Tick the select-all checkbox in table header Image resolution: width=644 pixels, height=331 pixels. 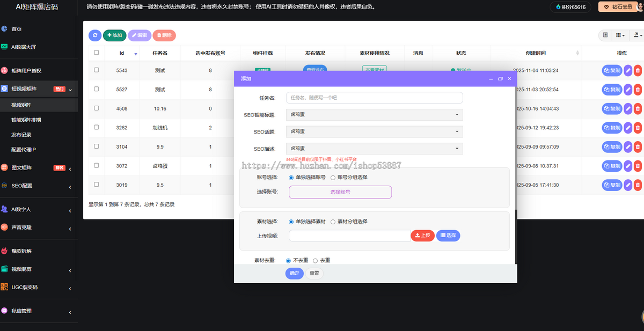pyautogui.click(x=97, y=53)
